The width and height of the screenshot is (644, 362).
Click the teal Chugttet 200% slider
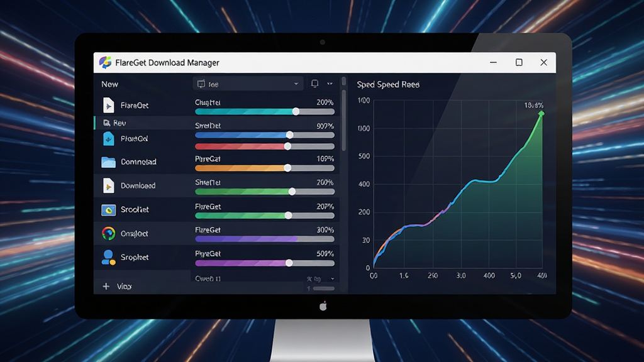(265, 112)
